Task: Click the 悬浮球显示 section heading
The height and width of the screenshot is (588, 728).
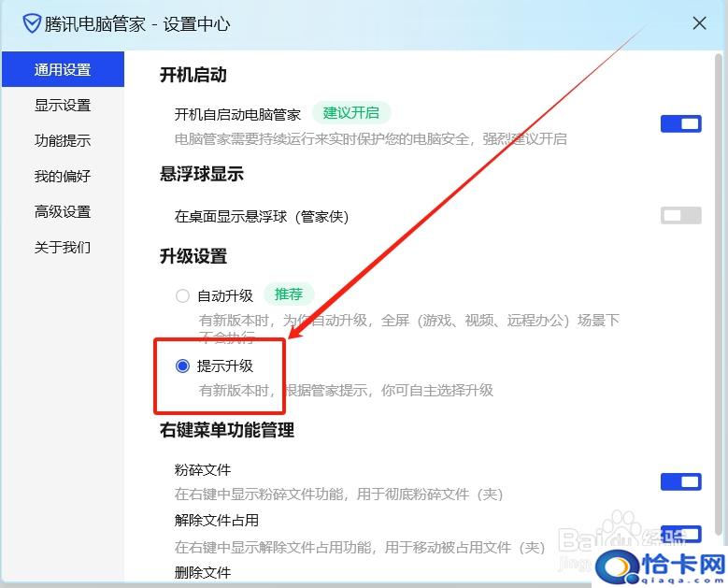Action: click(x=202, y=174)
